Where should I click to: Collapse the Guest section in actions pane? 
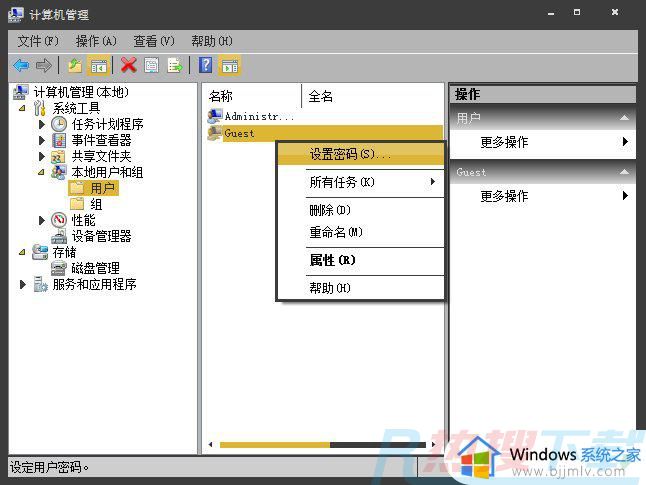pyautogui.click(x=624, y=172)
